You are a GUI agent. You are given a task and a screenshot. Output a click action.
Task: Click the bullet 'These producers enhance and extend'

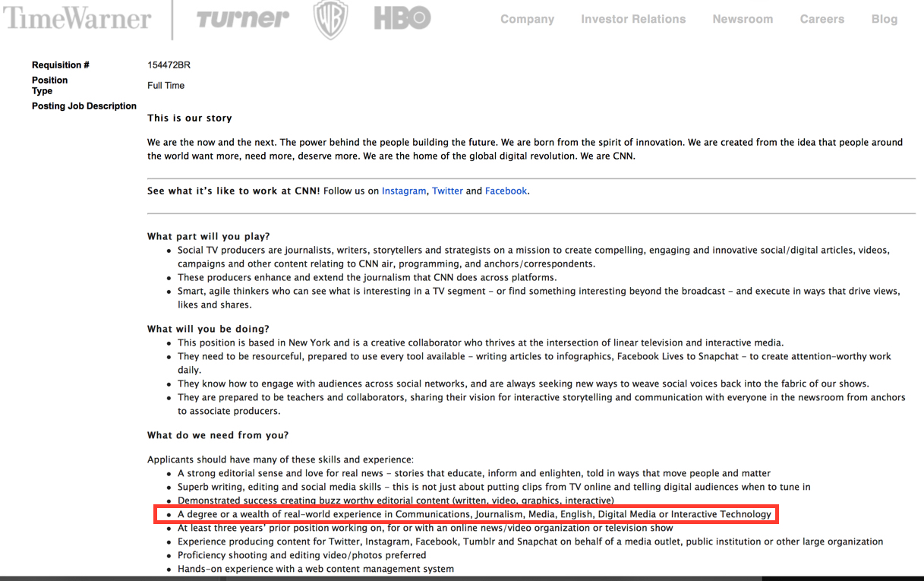click(x=367, y=278)
